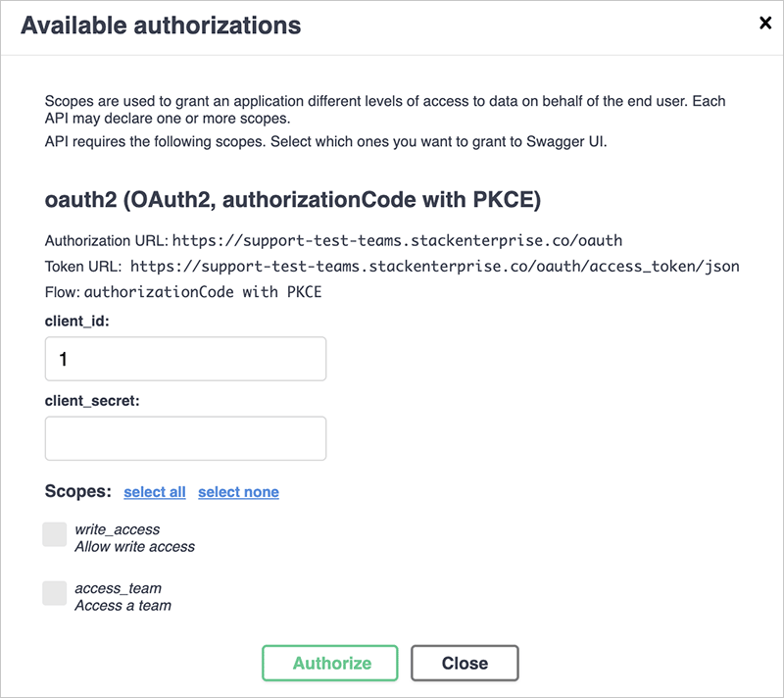Viewport: 784px width, 698px height.
Task: Click the "Allow write access" description
Action: (x=134, y=546)
